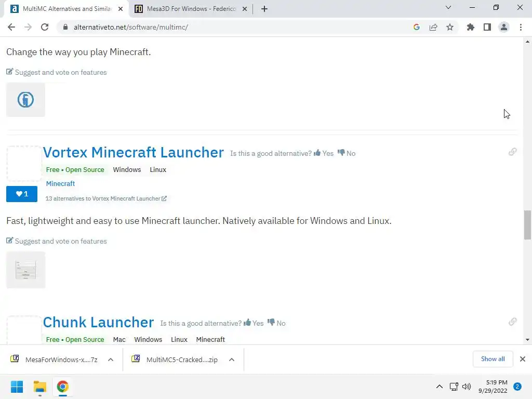Close the downloads bar

[x=523, y=359]
